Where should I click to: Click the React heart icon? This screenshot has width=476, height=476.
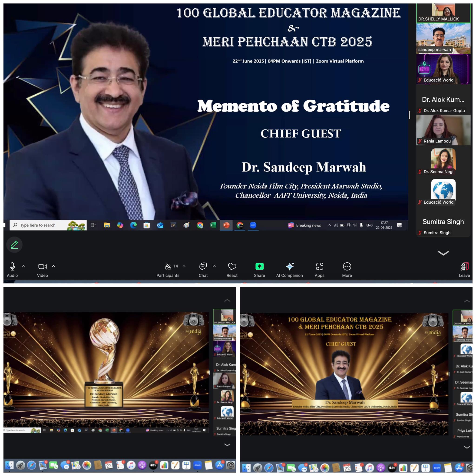point(232,267)
